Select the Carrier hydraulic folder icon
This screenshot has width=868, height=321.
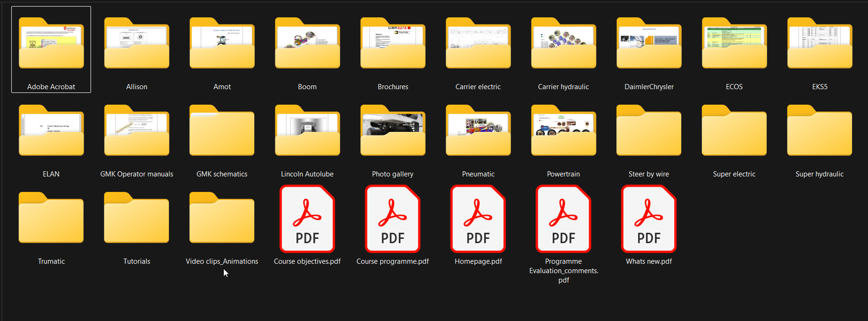[563, 43]
